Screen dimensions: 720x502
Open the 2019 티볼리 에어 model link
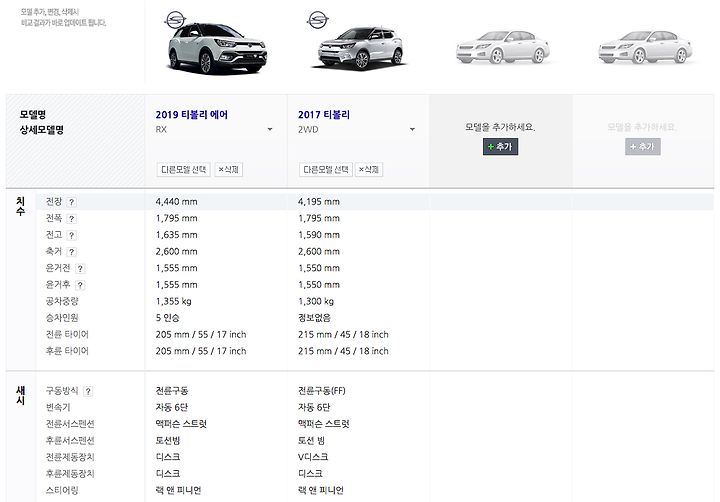[x=191, y=114]
